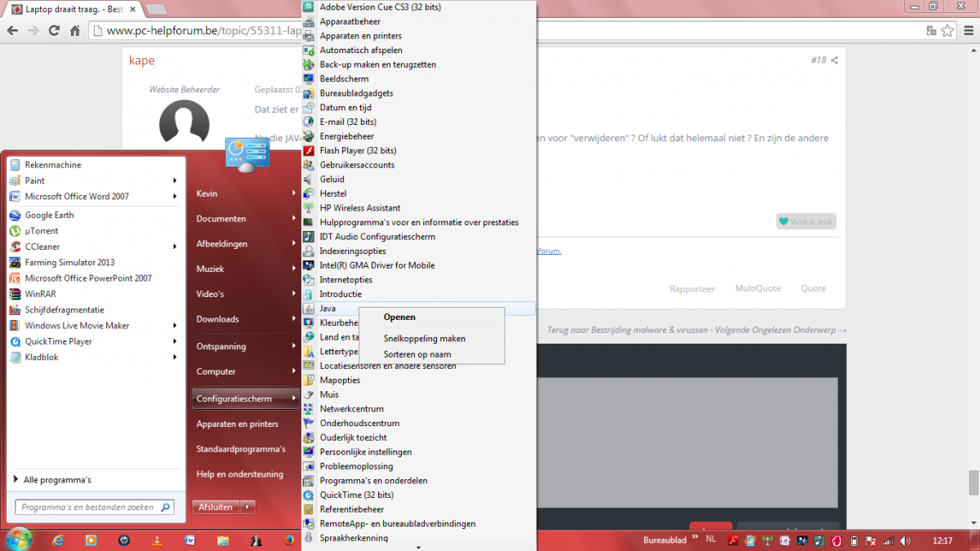The width and height of the screenshot is (980, 551).
Task: Click the Vind ik leuk button
Action: point(806,221)
